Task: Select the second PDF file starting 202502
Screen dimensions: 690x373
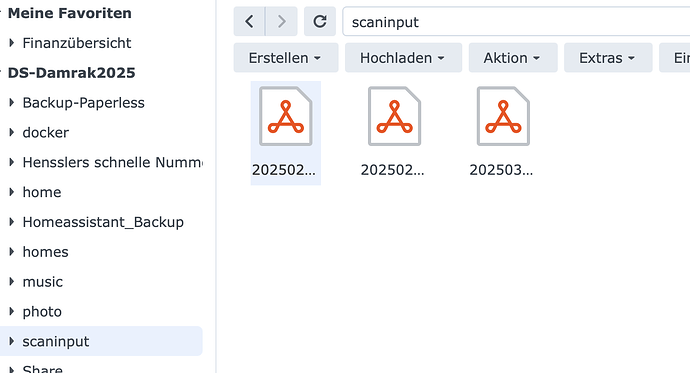Action: pos(394,133)
